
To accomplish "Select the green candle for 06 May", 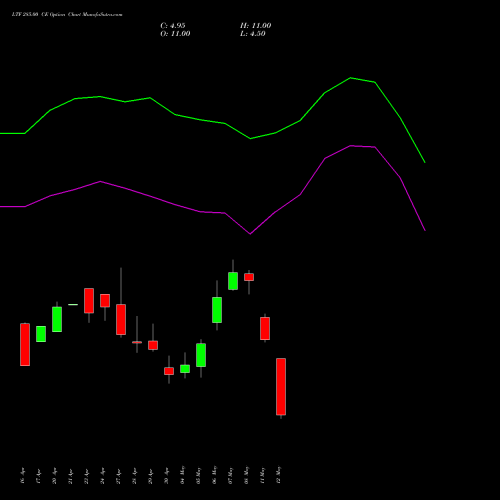I will click(217, 310).
